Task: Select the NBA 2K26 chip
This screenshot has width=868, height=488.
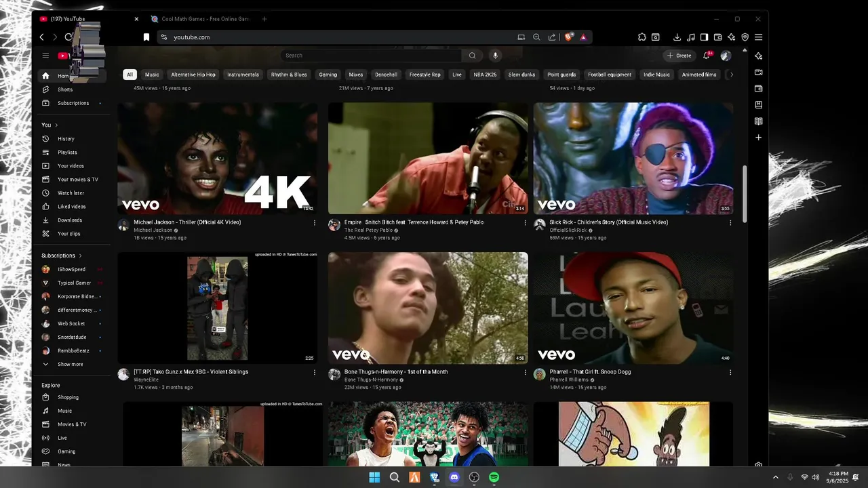Action: coord(485,75)
